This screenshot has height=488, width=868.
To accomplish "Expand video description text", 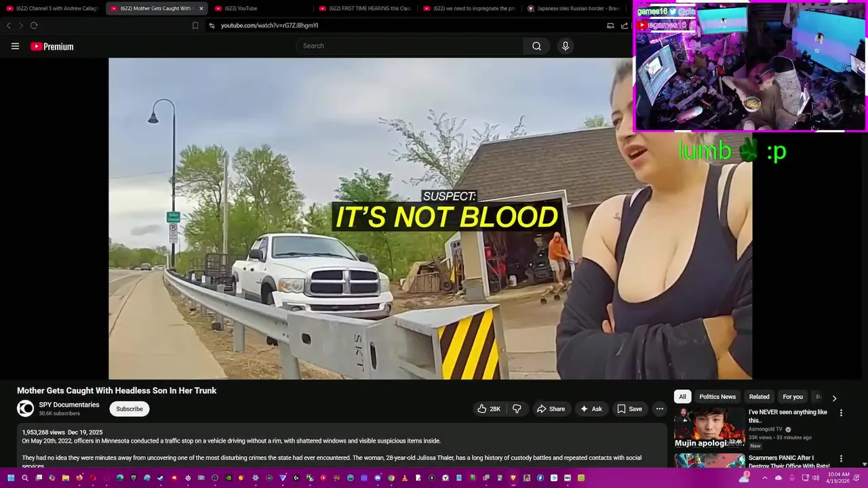I will 342,445.
